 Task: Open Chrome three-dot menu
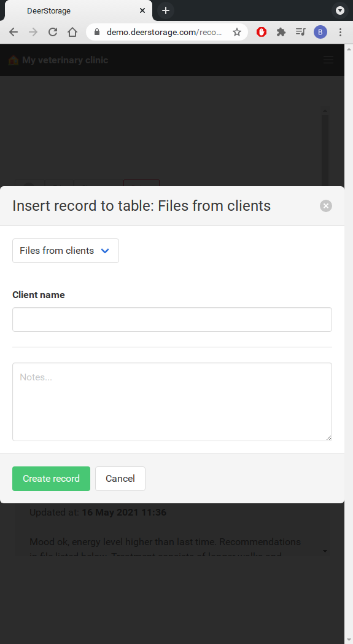[x=340, y=32]
